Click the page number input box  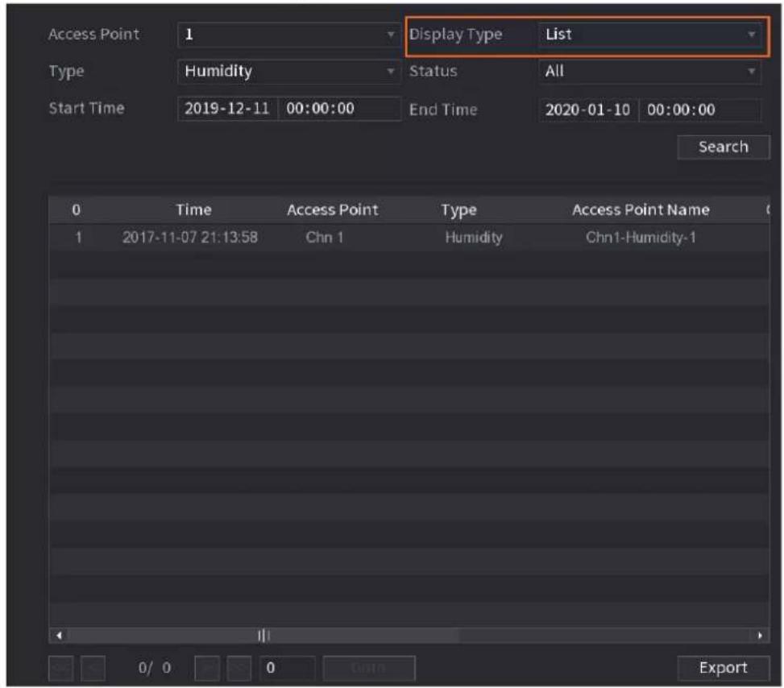287,668
